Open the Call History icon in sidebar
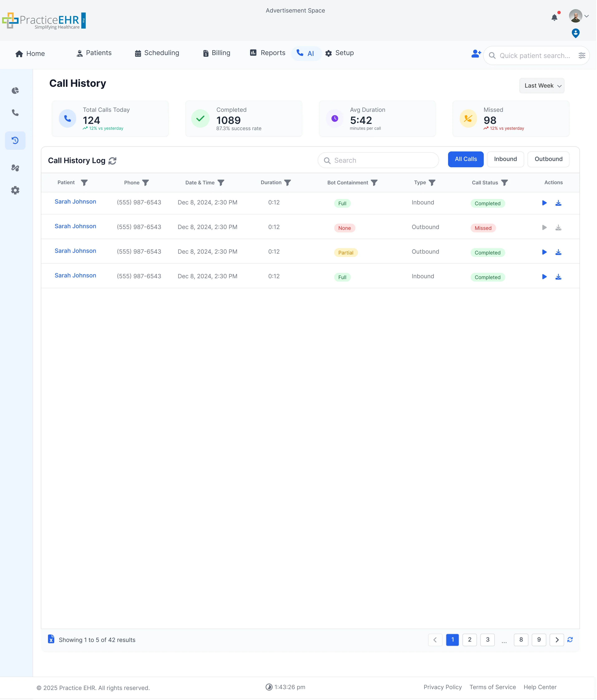This screenshot has width=597, height=700. click(x=16, y=140)
